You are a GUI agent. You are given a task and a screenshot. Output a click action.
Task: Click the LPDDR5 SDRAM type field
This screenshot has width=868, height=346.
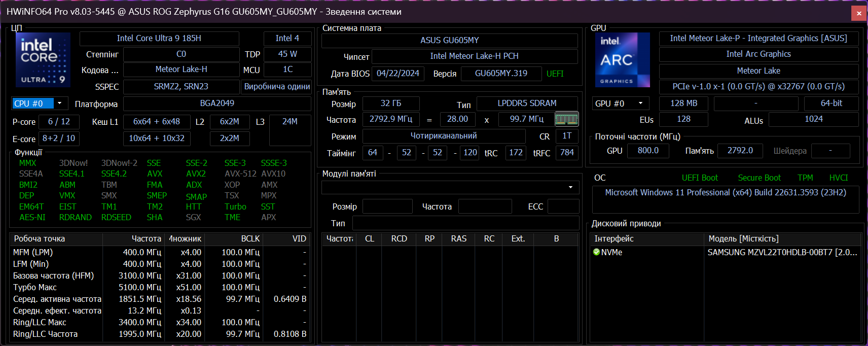[x=527, y=103]
